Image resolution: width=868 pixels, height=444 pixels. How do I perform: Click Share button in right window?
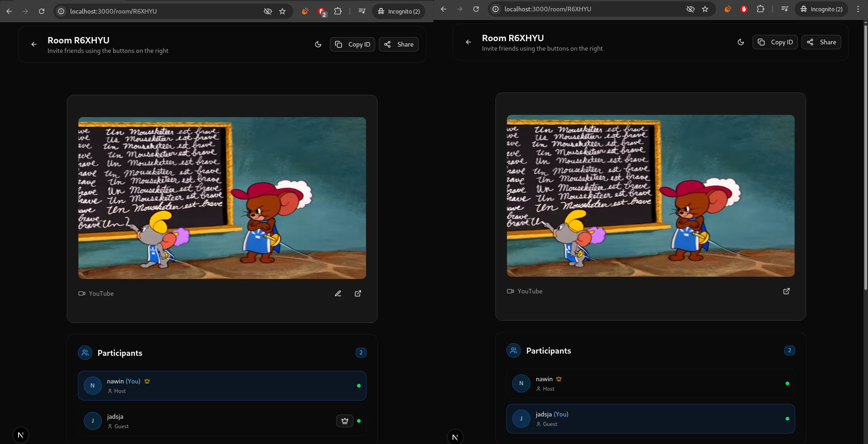[821, 42]
